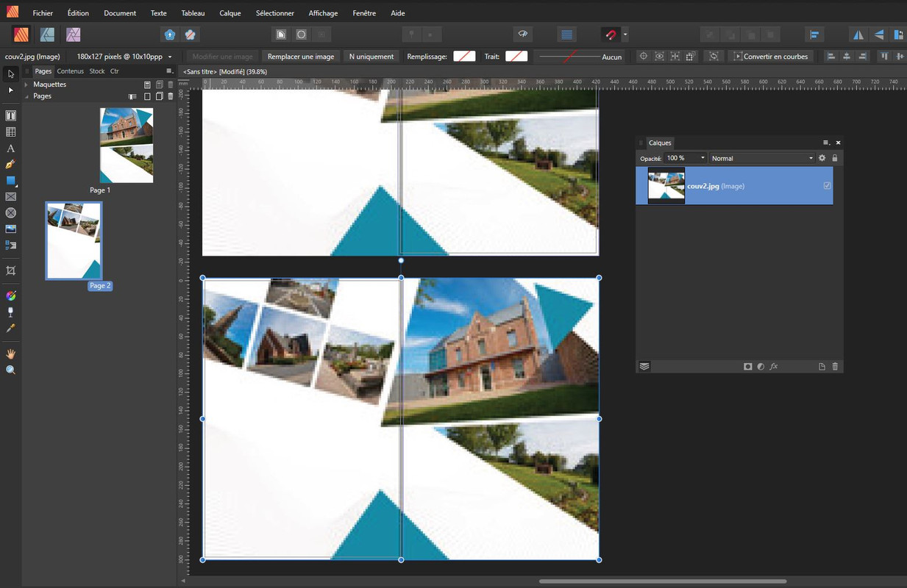Collapse the Pages section
The height and width of the screenshot is (588, 907).
[26, 96]
